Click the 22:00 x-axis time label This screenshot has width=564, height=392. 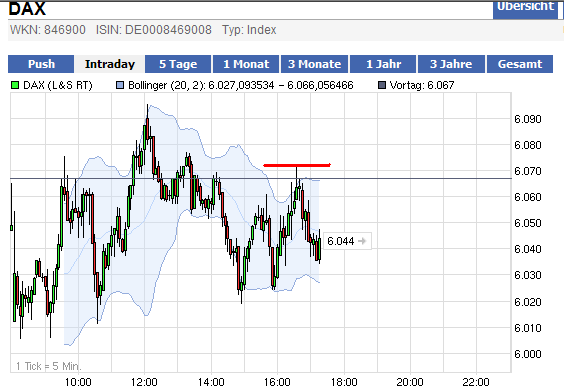pyautogui.click(x=476, y=382)
